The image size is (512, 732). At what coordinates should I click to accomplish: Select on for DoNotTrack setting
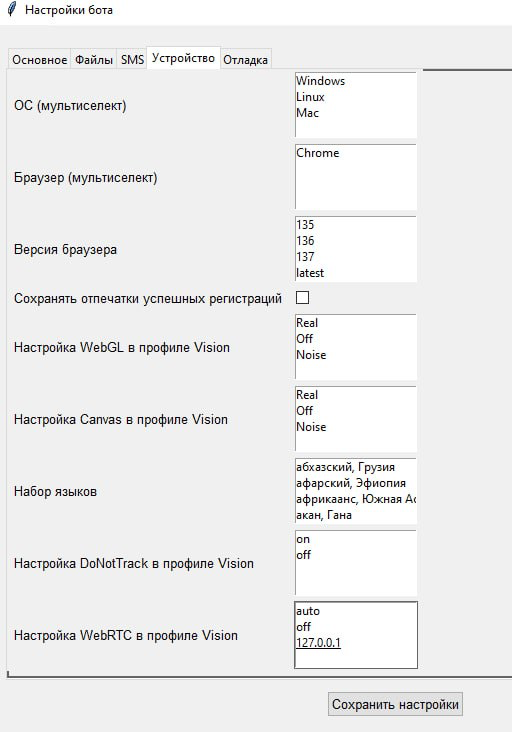(x=303, y=539)
